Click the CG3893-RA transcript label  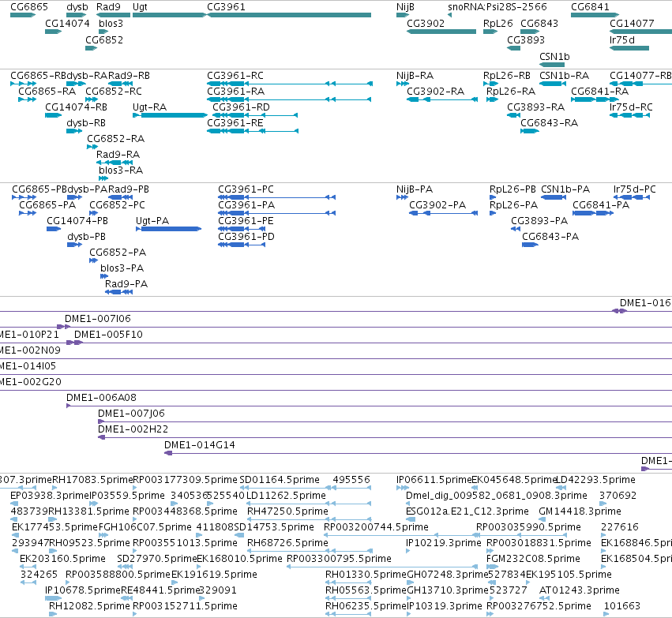(x=535, y=107)
